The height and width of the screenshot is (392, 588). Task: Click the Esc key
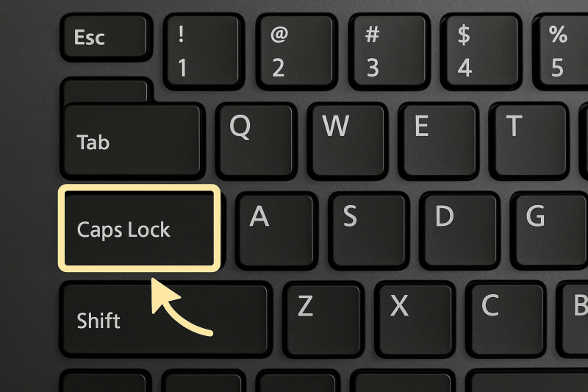106,37
